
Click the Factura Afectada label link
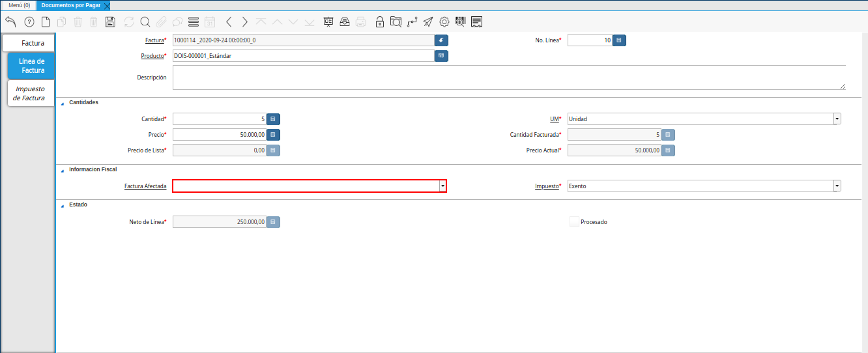pyautogui.click(x=145, y=186)
